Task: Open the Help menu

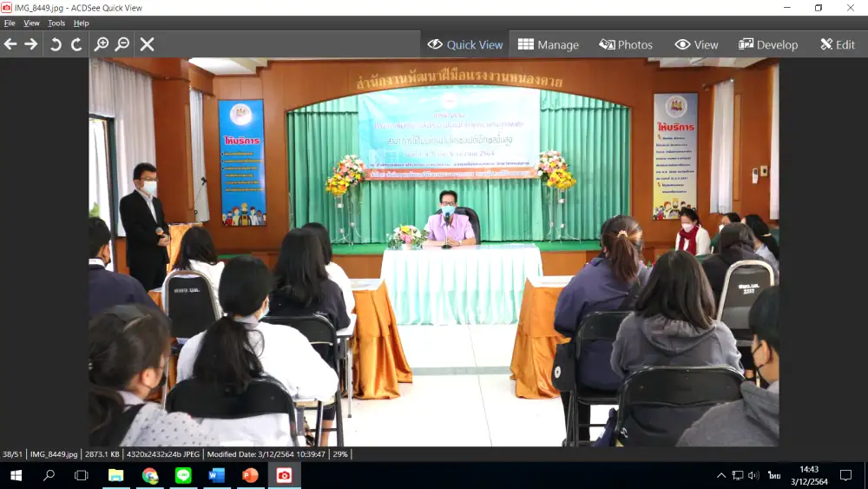Action: 82,23
